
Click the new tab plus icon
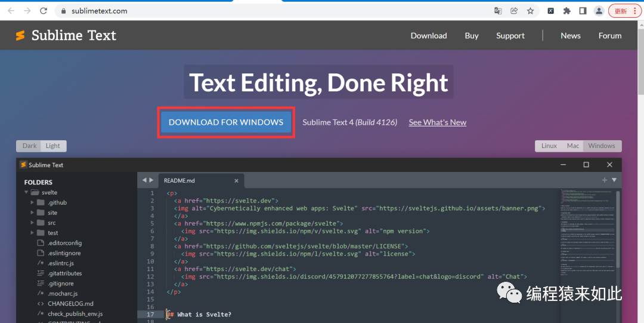tap(605, 180)
